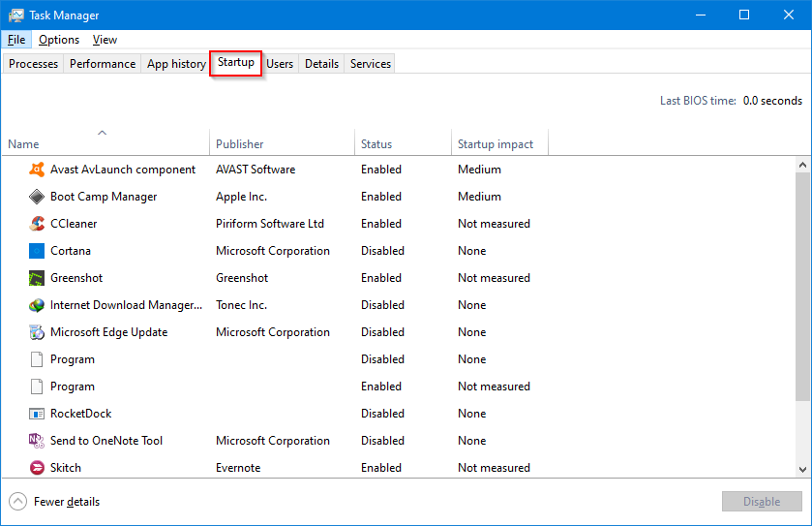Click the blue Cortana icon
The image size is (812, 526).
tap(37, 251)
